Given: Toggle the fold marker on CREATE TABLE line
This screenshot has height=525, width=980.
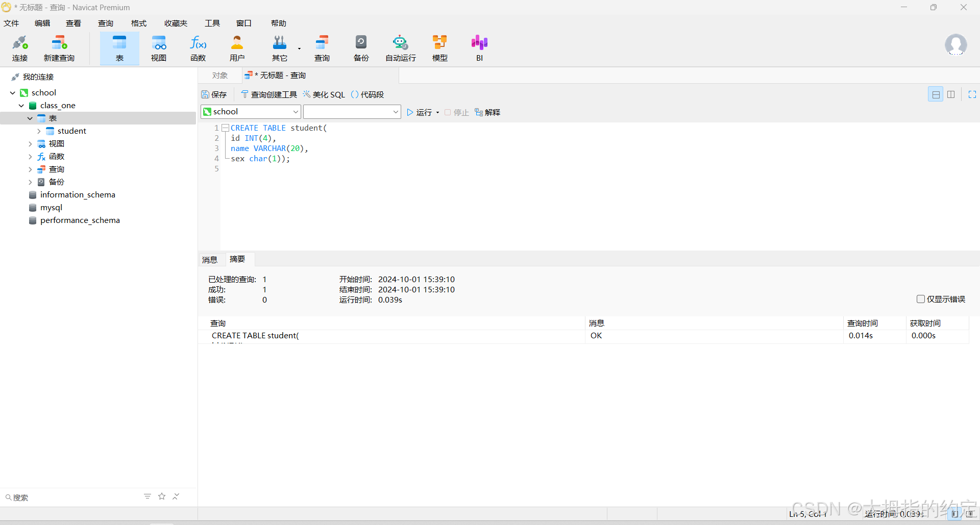Looking at the screenshot, I should coord(225,128).
